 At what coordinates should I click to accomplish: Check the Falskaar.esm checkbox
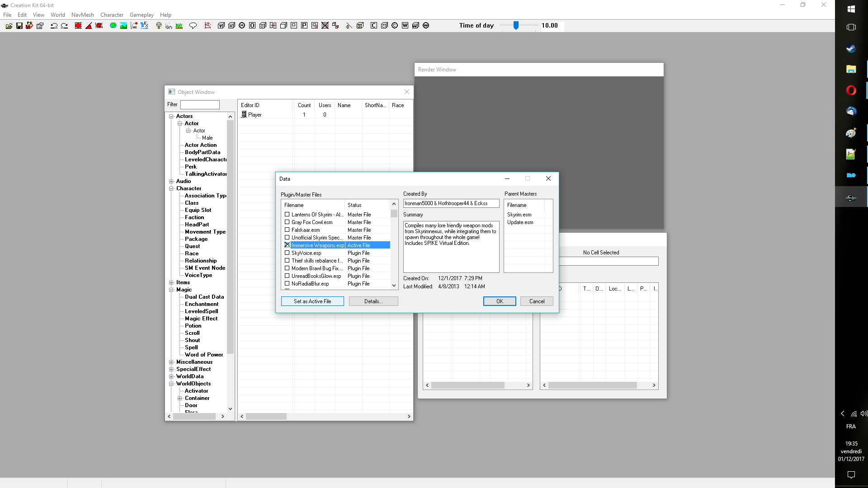click(287, 230)
